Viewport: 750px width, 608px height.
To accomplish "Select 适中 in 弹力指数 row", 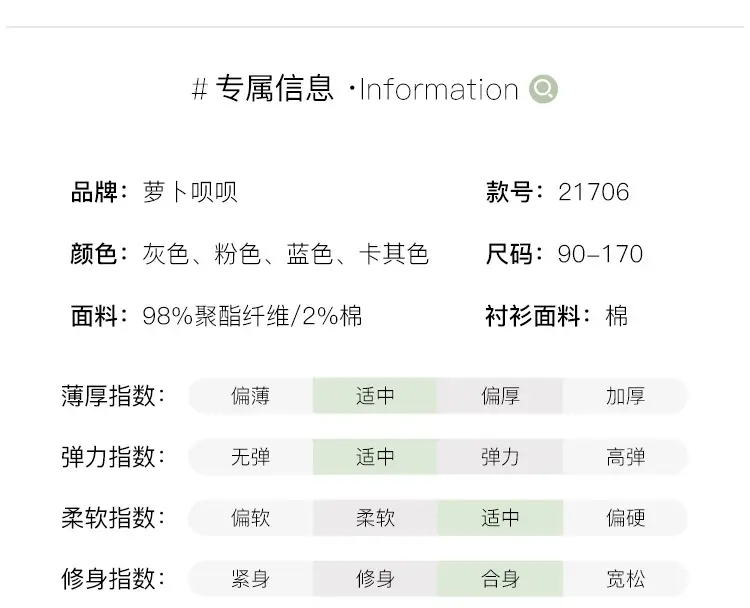I will 375,456.
